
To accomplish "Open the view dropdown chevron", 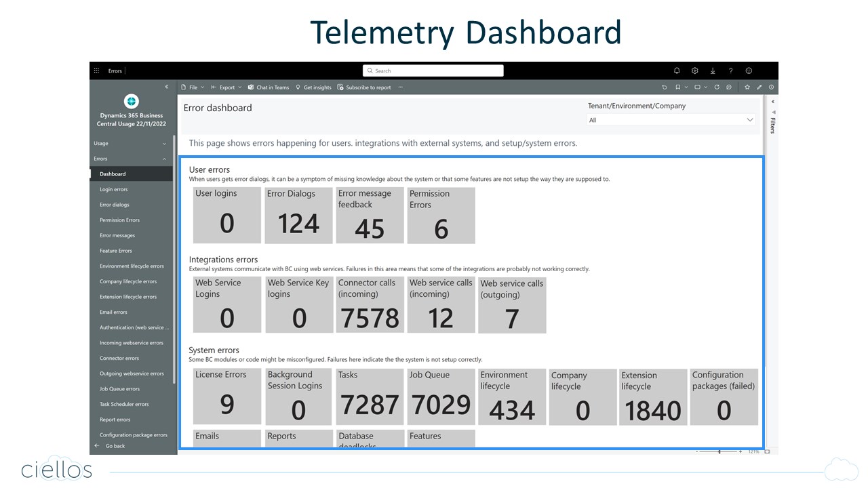I will 706,87.
